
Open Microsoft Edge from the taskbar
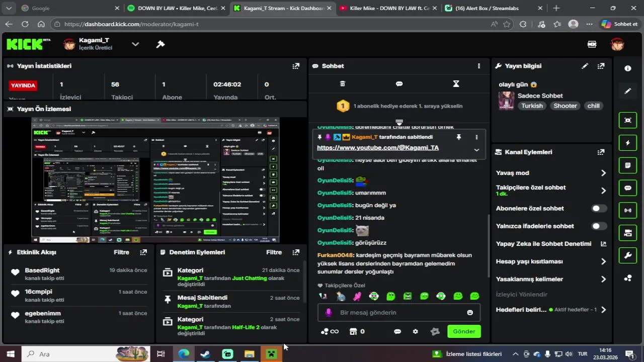[184, 354]
